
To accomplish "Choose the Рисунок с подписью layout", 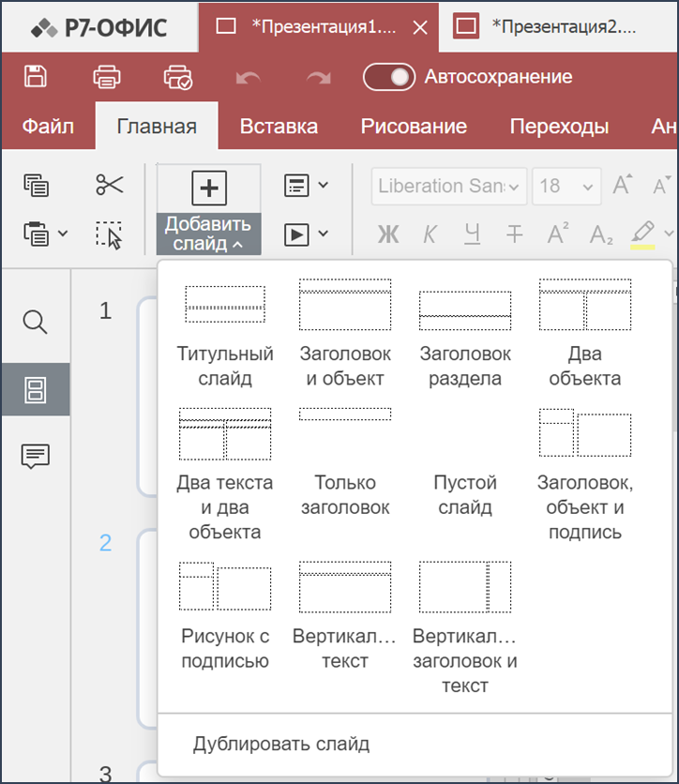I will click(225, 616).
